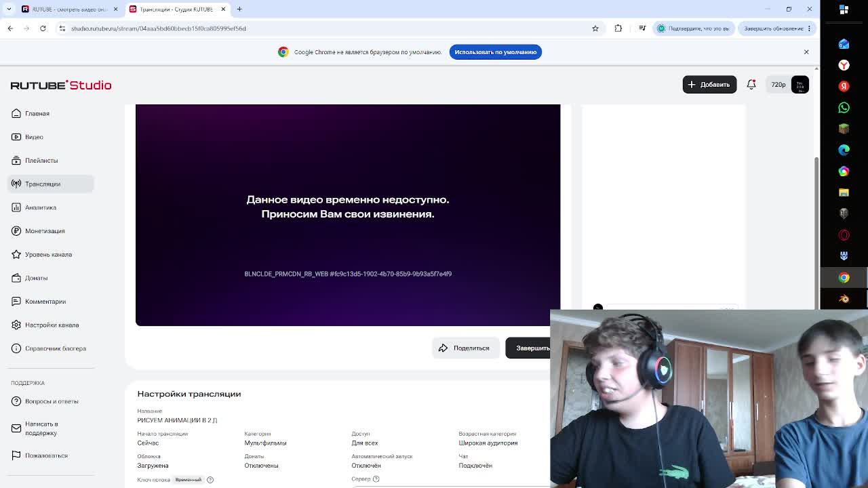This screenshot has width=868, height=488.
Task: Open Windows Start on side taskbar
Action: click(844, 9)
